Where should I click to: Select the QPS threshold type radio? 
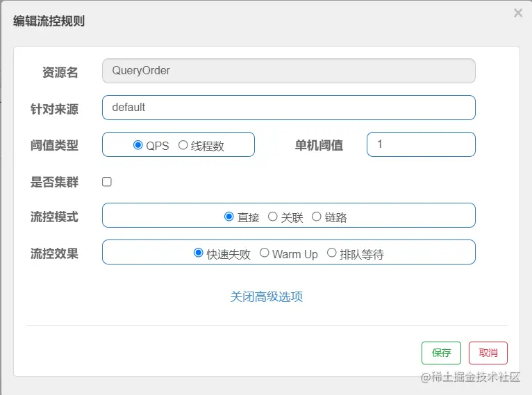(x=138, y=145)
